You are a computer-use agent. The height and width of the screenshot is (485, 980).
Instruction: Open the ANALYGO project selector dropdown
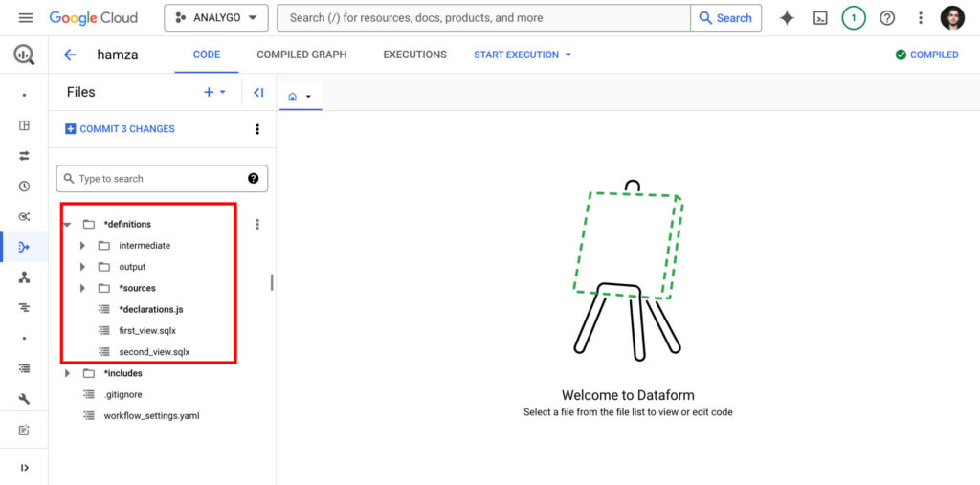pyautogui.click(x=215, y=18)
